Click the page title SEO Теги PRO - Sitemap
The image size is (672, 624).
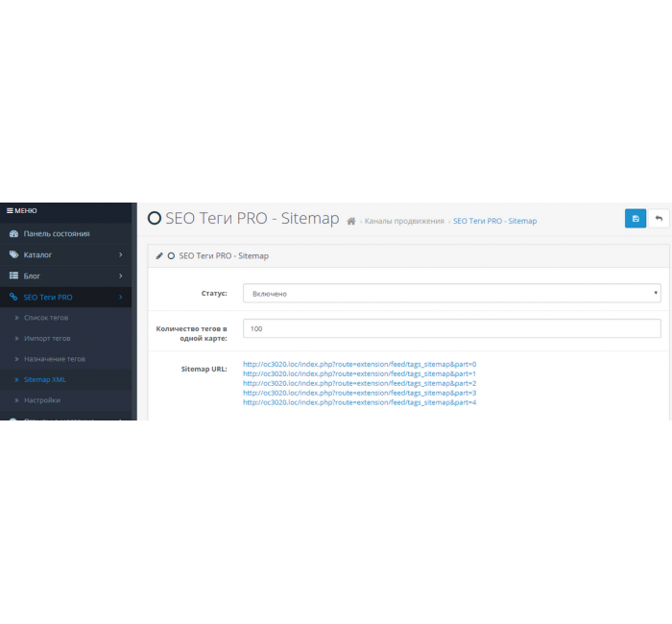point(252,219)
